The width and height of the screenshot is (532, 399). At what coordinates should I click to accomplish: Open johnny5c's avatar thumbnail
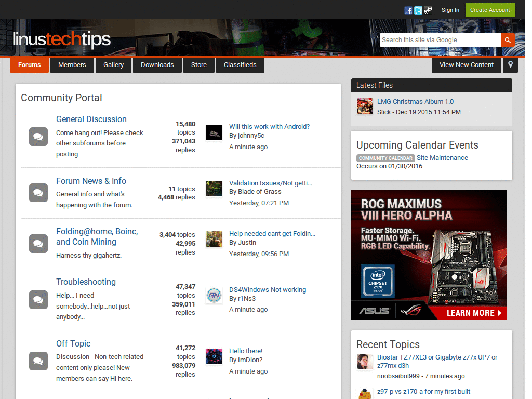[214, 132]
